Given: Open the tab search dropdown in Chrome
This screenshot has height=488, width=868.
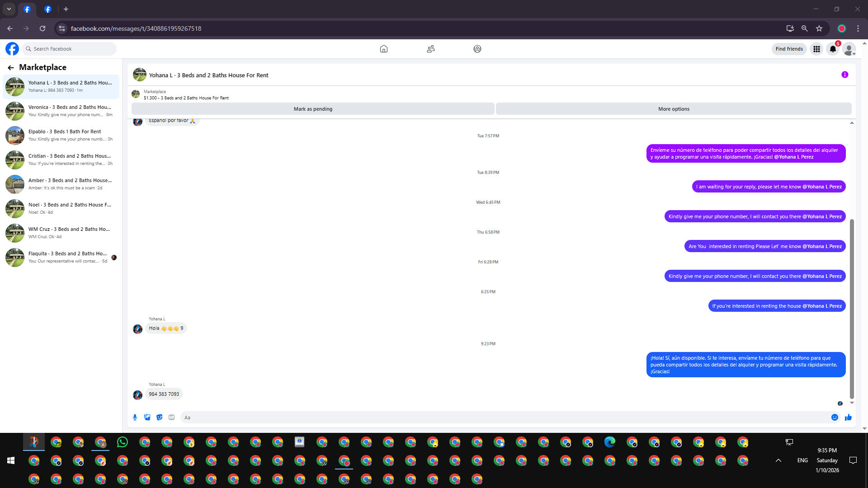Looking at the screenshot, I should (x=9, y=9).
